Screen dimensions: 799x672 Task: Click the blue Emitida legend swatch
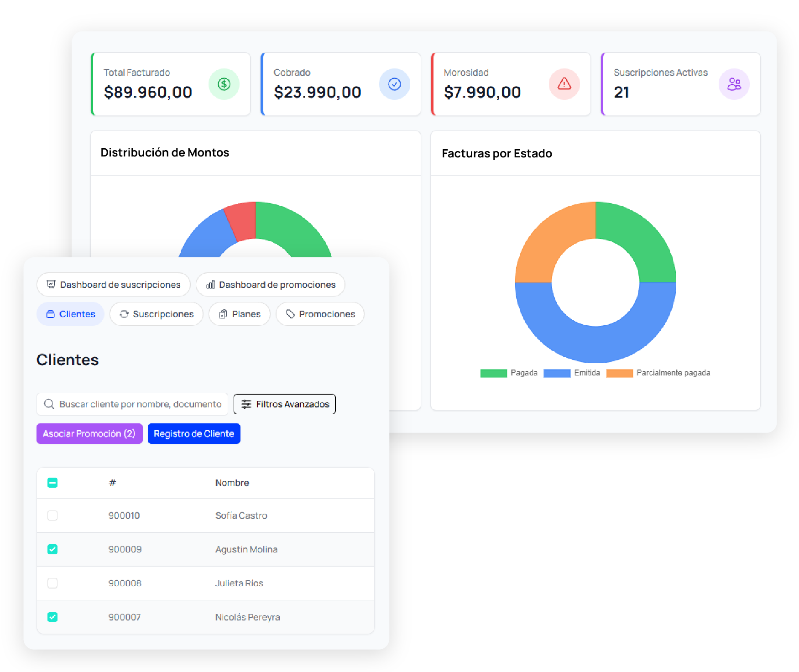[x=557, y=373]
